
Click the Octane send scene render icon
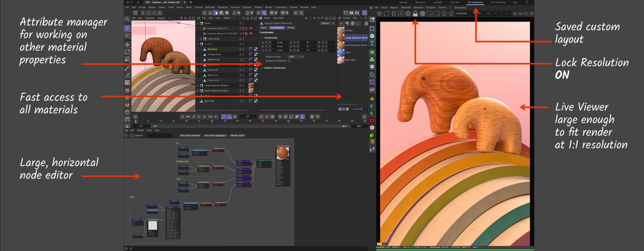tap(379, 13)
